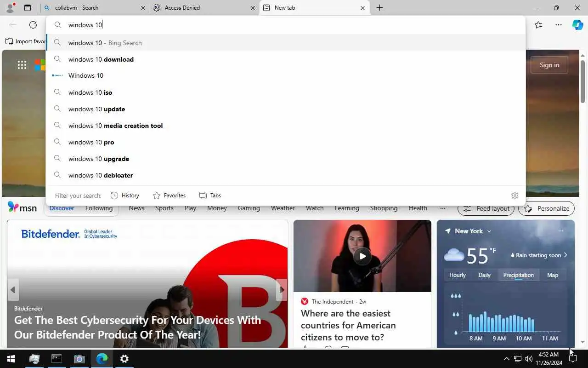Image resolution: width=588 pixels, height=368 pixels.
Task: Click the Personalize button
Action: click(547, 208)
